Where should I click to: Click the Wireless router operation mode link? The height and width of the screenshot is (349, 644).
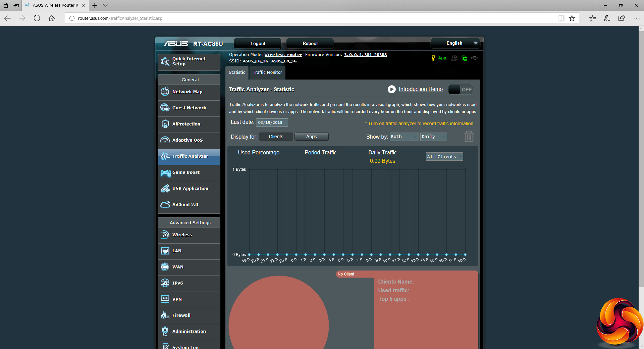click(x=283, y=55)
